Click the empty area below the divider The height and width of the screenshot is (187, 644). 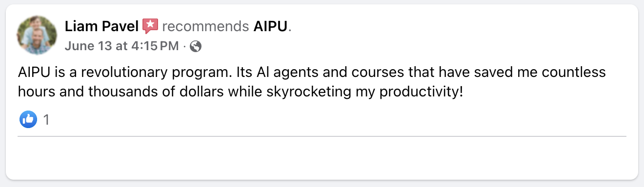pos(322,157)
